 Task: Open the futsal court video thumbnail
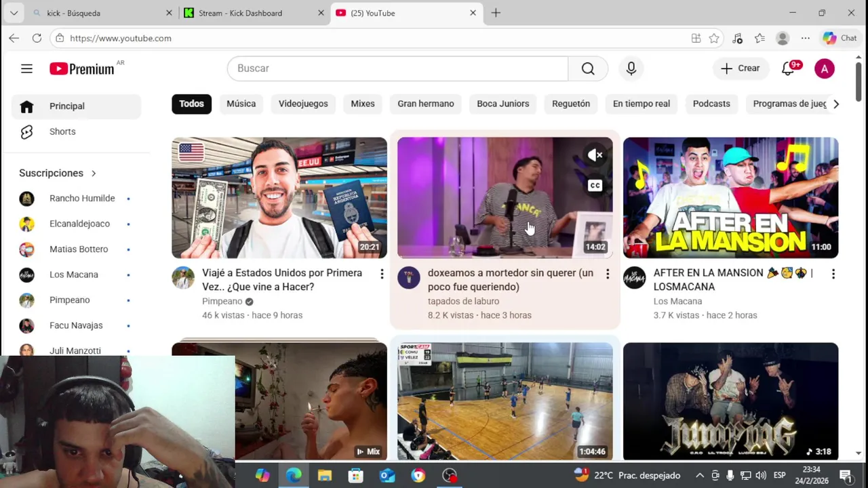505,401
